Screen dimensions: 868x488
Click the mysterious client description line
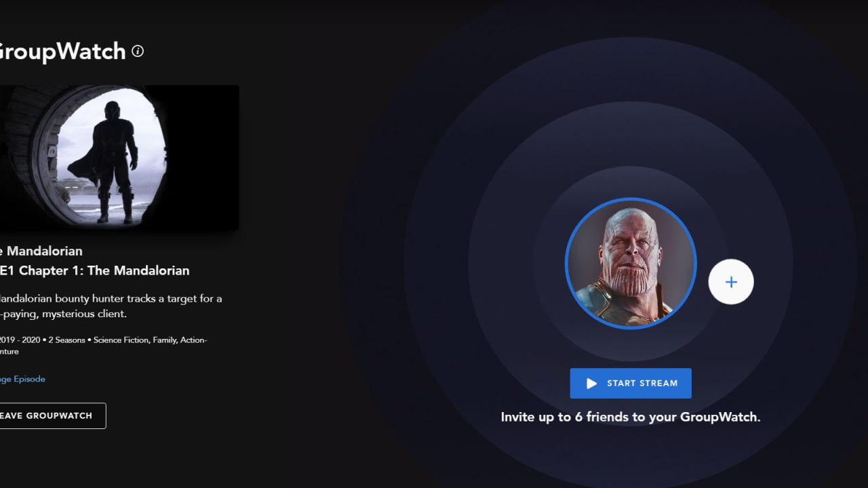pyautogui.click(x=64, y=314)
